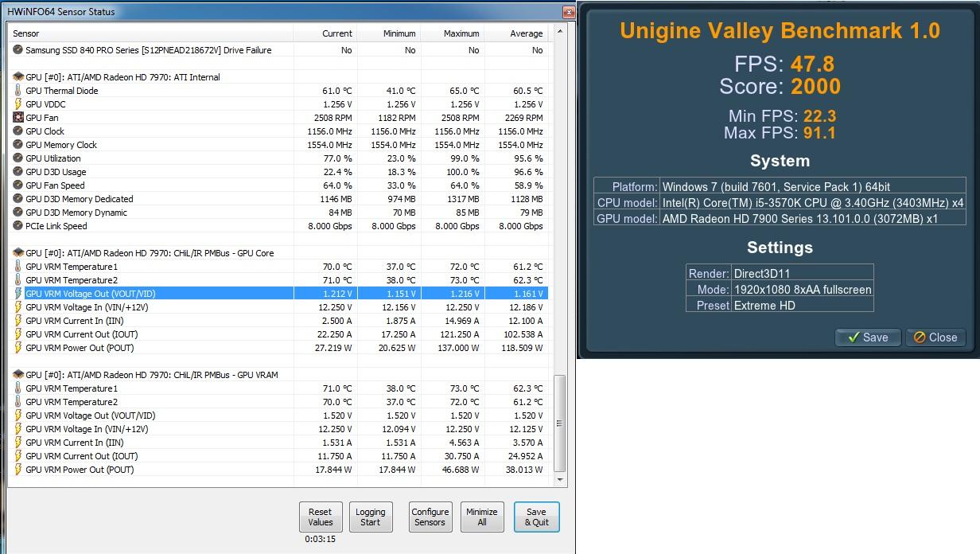Click the chip icon beside GPU ATI Internal header
Image resolution: width=980 pixels, height=554 pixels.
tap(18, 77)
